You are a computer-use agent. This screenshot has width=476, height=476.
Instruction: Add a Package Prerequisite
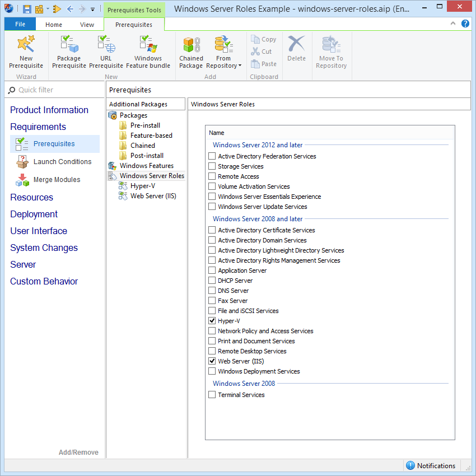pyautogui.click(x=68, y=50)
